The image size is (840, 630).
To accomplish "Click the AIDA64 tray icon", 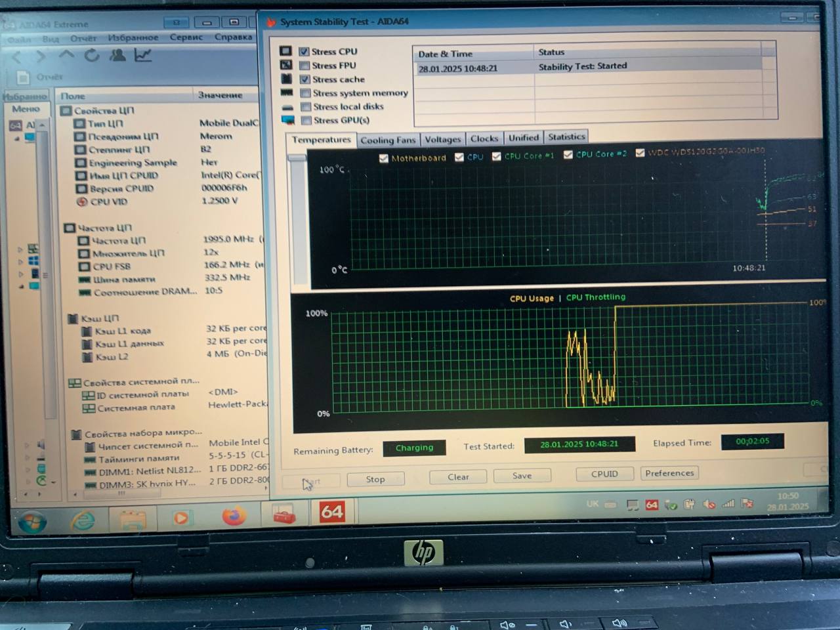I will (x=652, y=505).
